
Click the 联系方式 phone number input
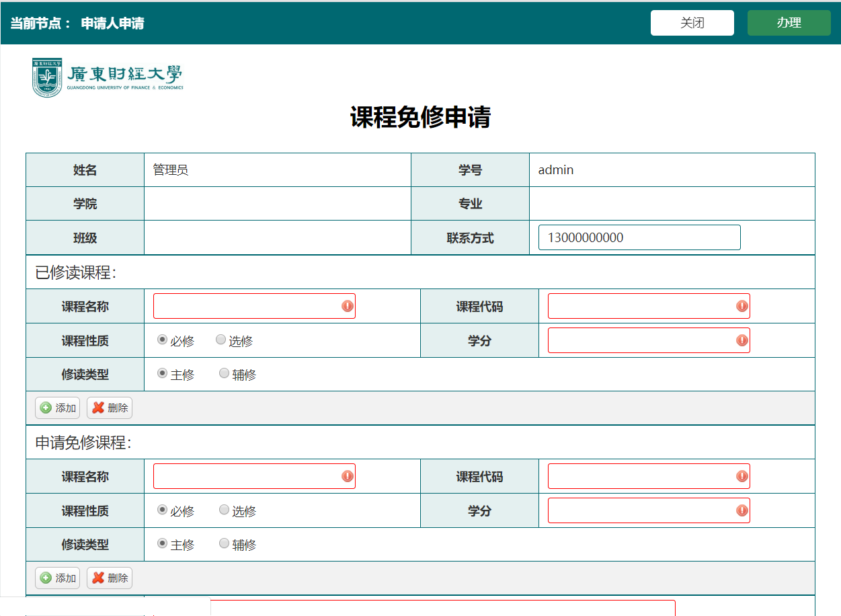(639, 237)
